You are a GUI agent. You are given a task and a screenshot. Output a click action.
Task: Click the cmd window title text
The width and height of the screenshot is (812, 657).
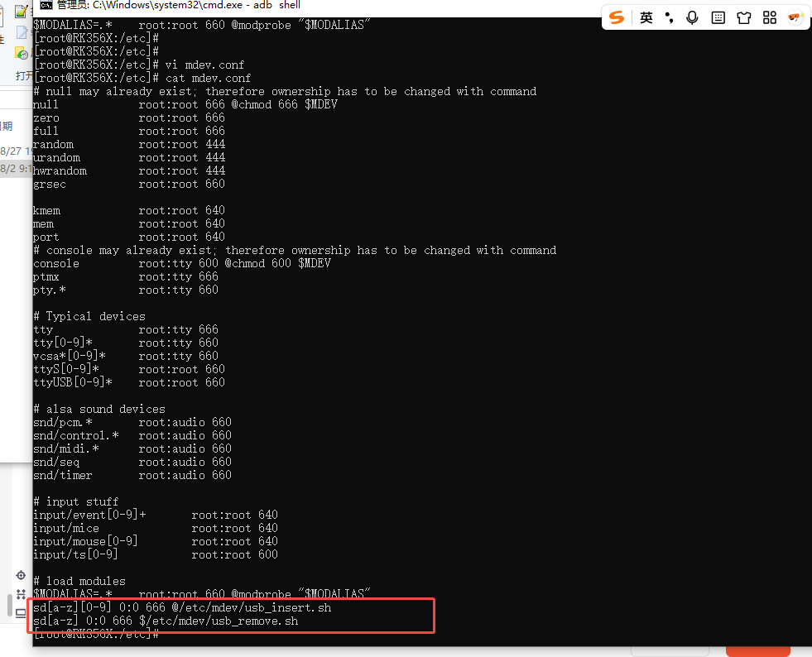[178, 5]
